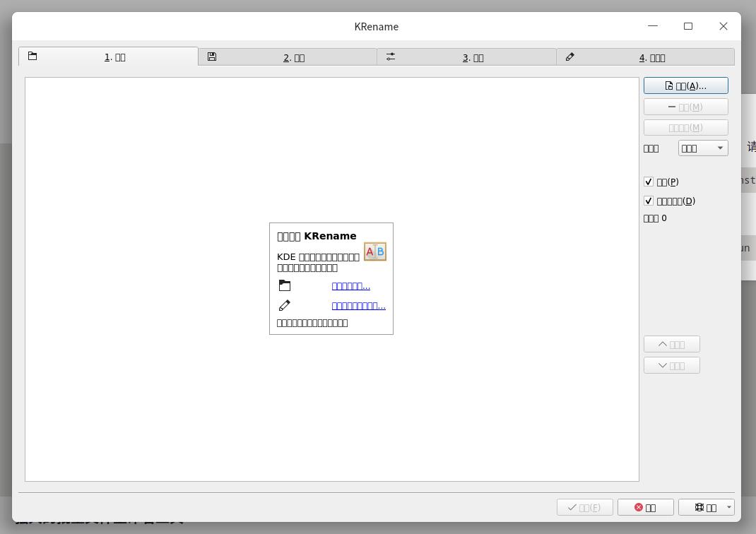Toggle the (D) checkbox

click(649, 201)
